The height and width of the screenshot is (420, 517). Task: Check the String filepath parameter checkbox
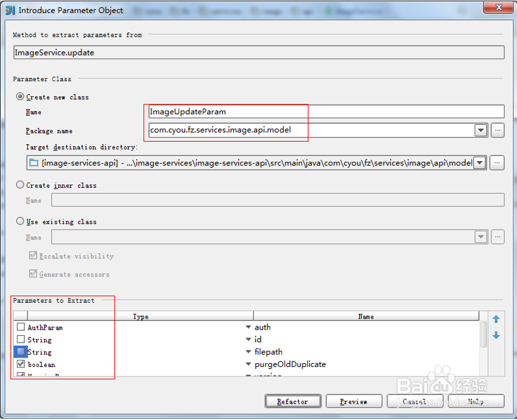(x=21, y=351)
